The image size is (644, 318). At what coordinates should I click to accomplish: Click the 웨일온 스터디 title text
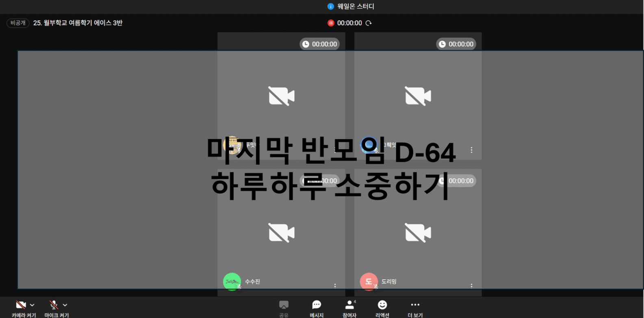[x=356, y=7]
